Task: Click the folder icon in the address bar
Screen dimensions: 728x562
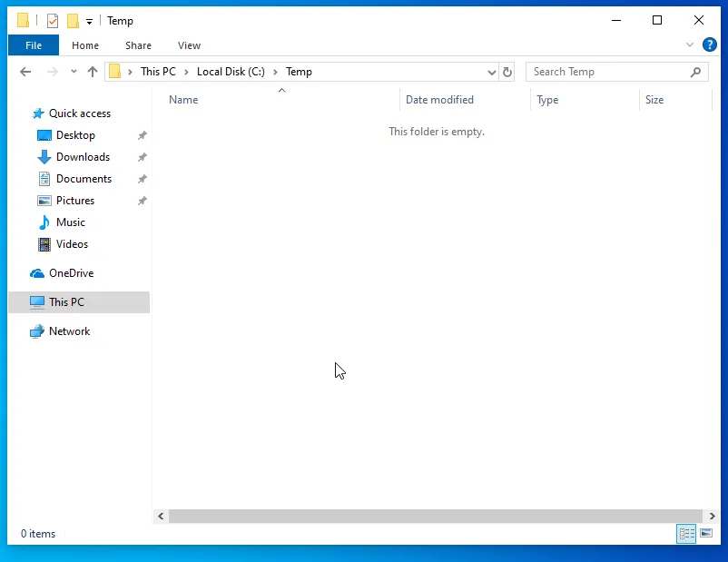Action: 114,72
